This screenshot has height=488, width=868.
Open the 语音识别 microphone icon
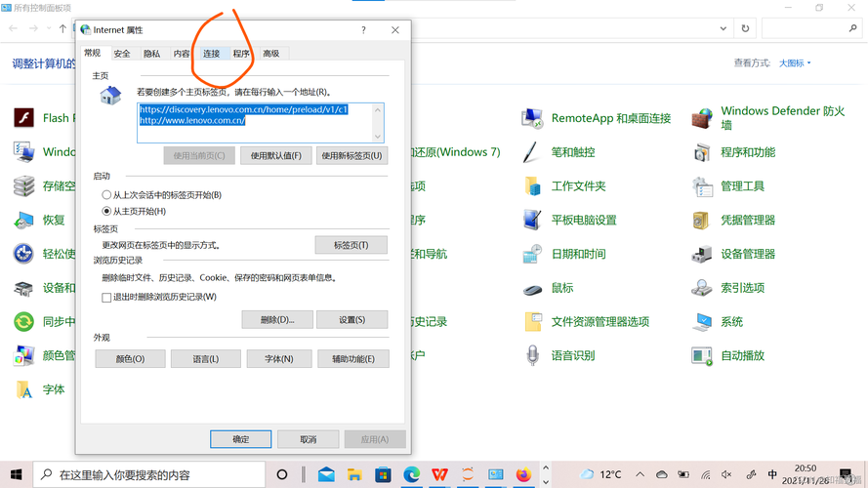(532, 356)
